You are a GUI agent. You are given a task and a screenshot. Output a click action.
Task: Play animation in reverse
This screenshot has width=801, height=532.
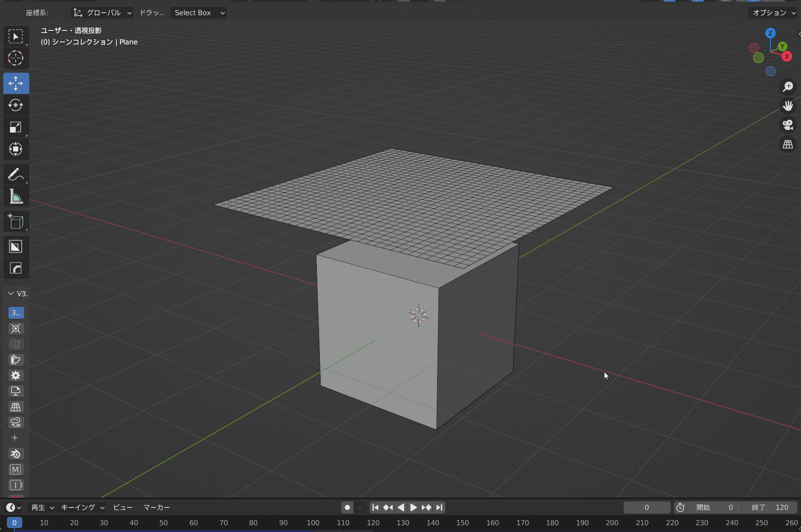point(401,507)
